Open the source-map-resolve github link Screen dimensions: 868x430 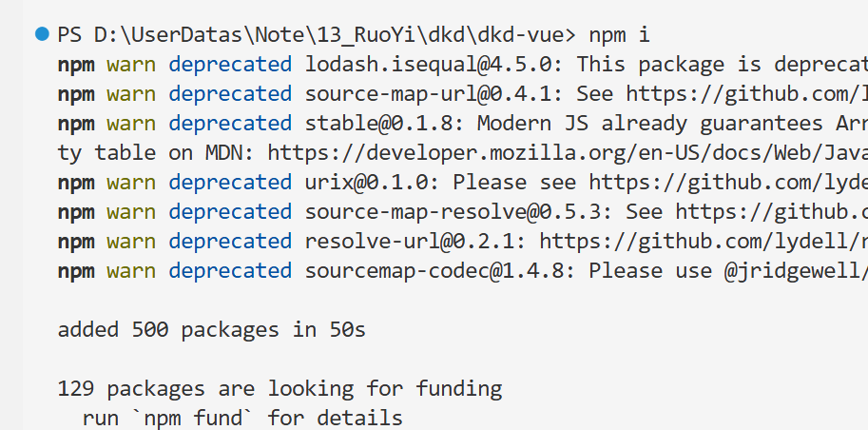[x=772, y=212]
